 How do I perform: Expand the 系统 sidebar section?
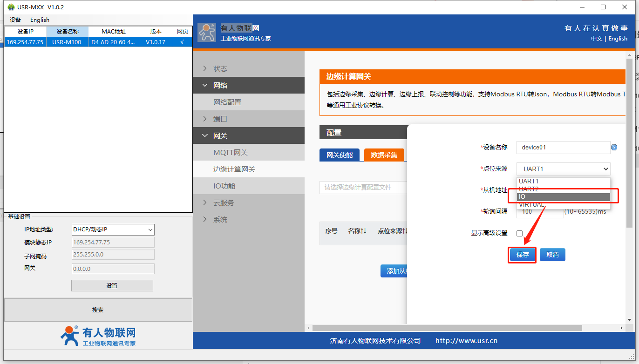coord(249,219)
